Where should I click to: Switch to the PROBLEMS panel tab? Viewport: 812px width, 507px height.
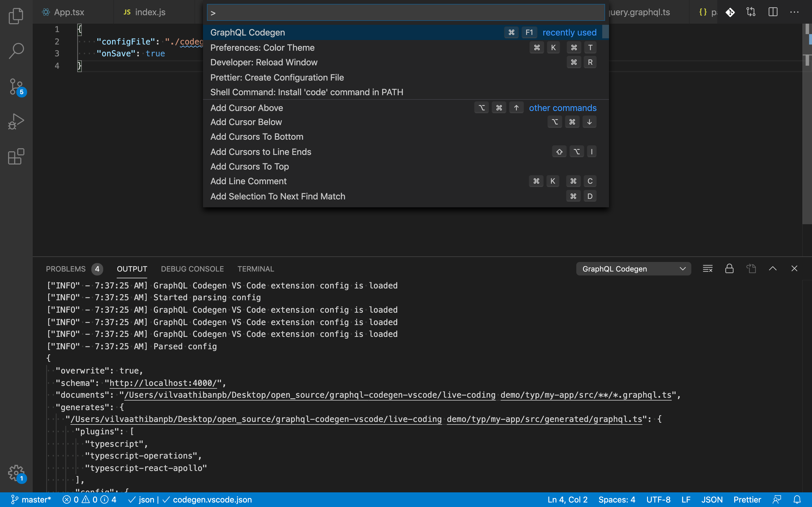click(66, 269)
